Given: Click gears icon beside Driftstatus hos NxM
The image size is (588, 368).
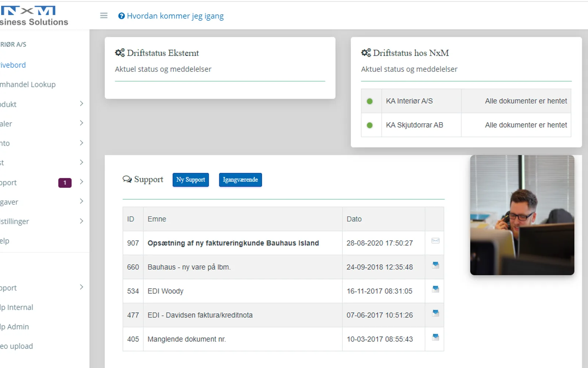Looking at the screenshot, I should click(366, 53).
